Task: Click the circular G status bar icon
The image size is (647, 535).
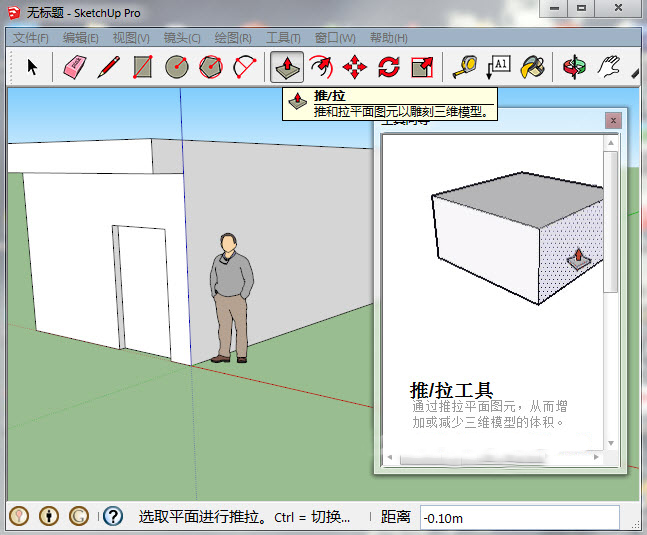Action: click(79, 516)
